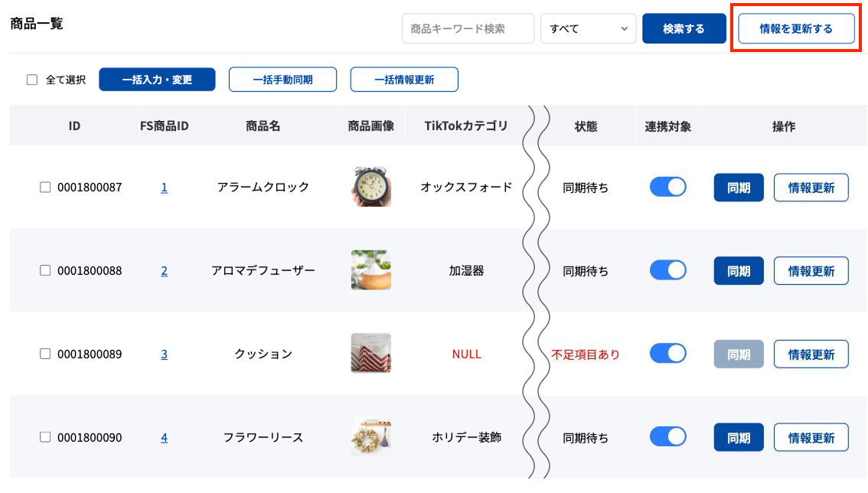This screenshot has height=493, width=868.
Task: Disable 連携対象 toggle for クッション row
Action: pos(667,354)
